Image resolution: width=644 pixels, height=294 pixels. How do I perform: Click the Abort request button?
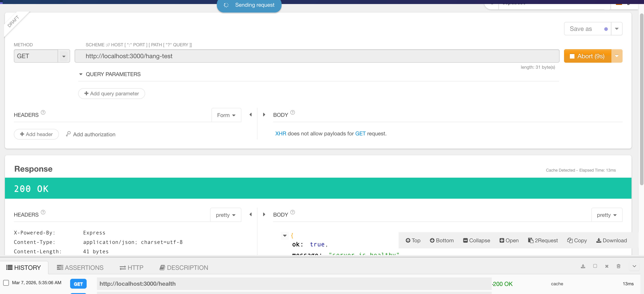[x=587, y=56]
